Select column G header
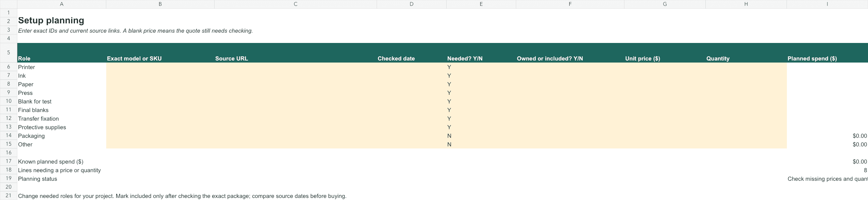 (665, 4)
